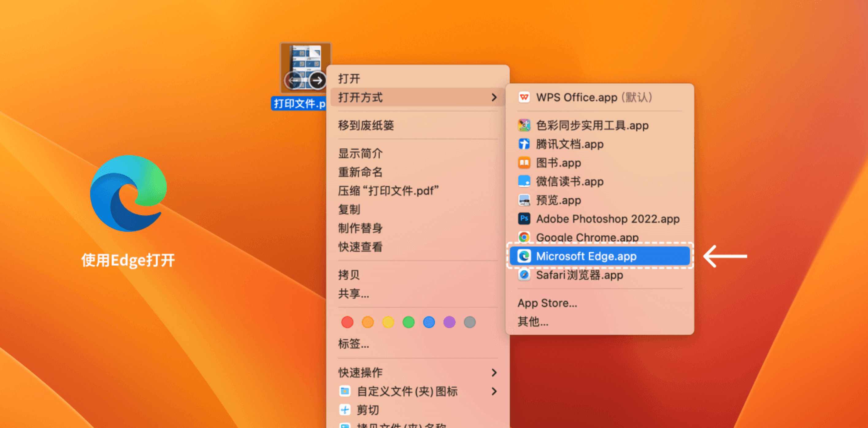Click the Adobe Photoshop 2022 icon

click(x=524, y=219)
